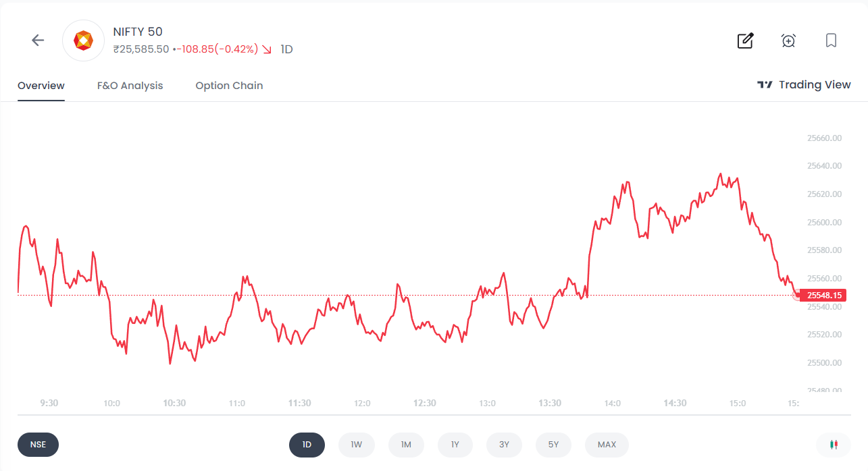Image resolution: width=868 pixels, height=471 pixels.
Task: Select the 1D time range
Action: tap(307, 445)
